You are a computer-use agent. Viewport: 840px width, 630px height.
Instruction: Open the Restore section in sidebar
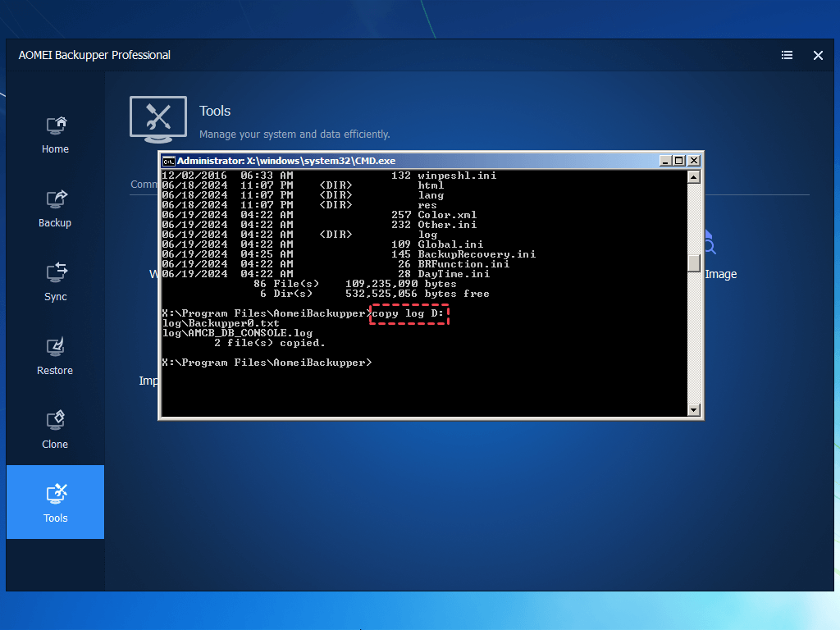click(x=55, y=358)
